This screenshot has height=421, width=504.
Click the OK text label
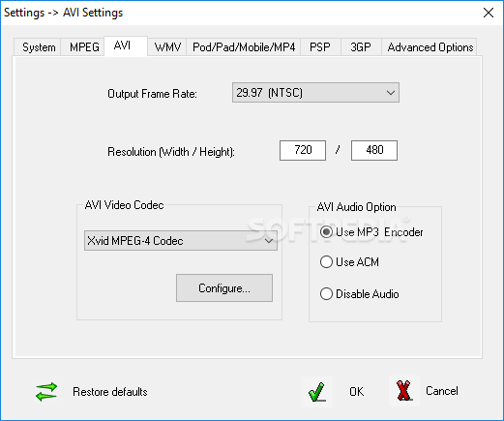[x=356, y=392]
